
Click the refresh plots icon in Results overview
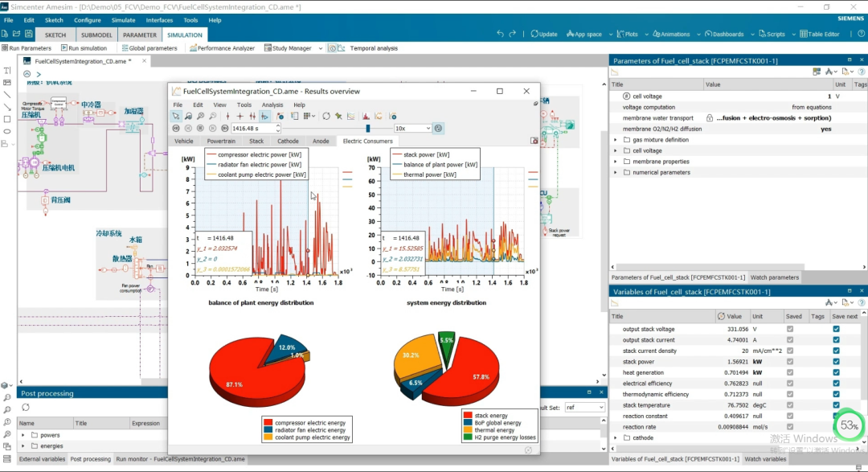coord(326,117)
